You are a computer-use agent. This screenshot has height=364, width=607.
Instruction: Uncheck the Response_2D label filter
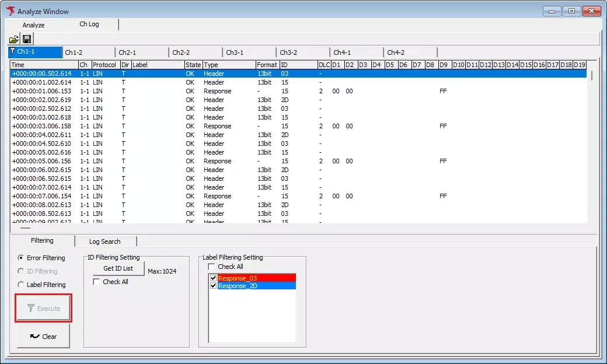[213, 286]
